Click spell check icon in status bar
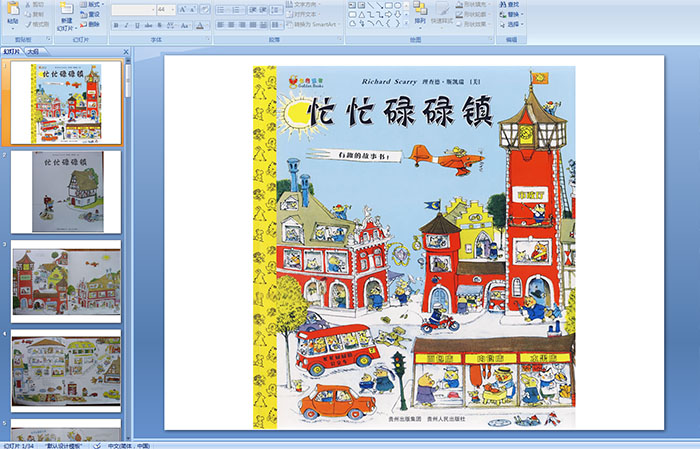Screen dimensions: 700x449 pyautogui.click(x=97, y=445)
